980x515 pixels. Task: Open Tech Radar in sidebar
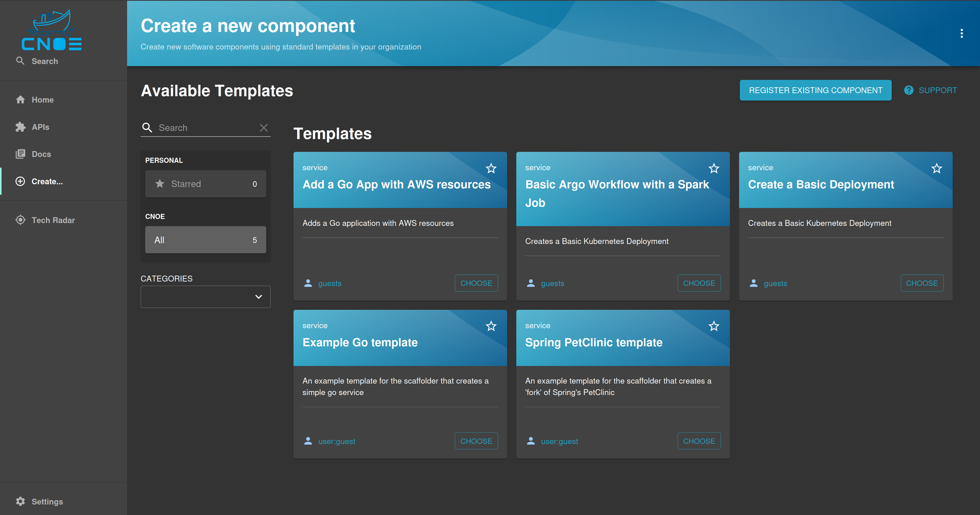click(x=64, y=220)
